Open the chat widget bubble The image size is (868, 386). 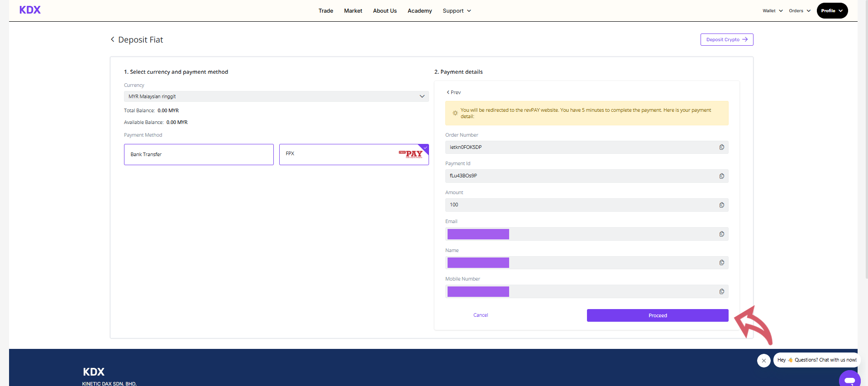point(849,379)
